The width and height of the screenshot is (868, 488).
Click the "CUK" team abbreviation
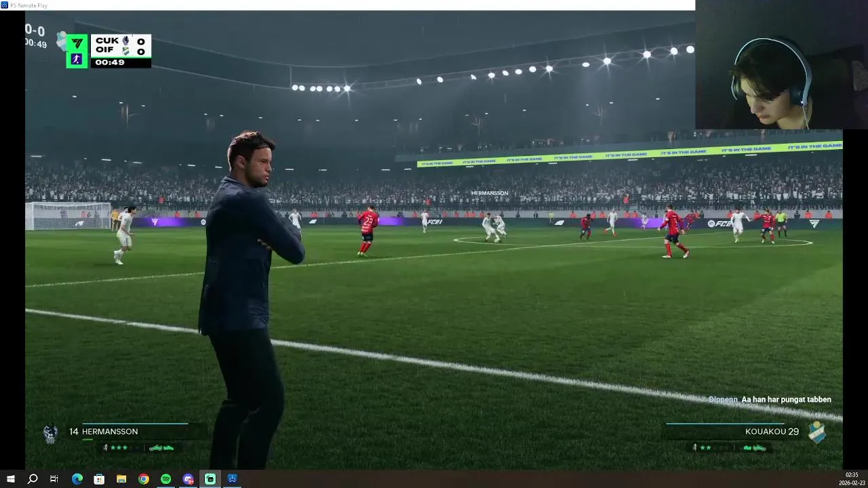pyautogui.click(x=106, y=41)
